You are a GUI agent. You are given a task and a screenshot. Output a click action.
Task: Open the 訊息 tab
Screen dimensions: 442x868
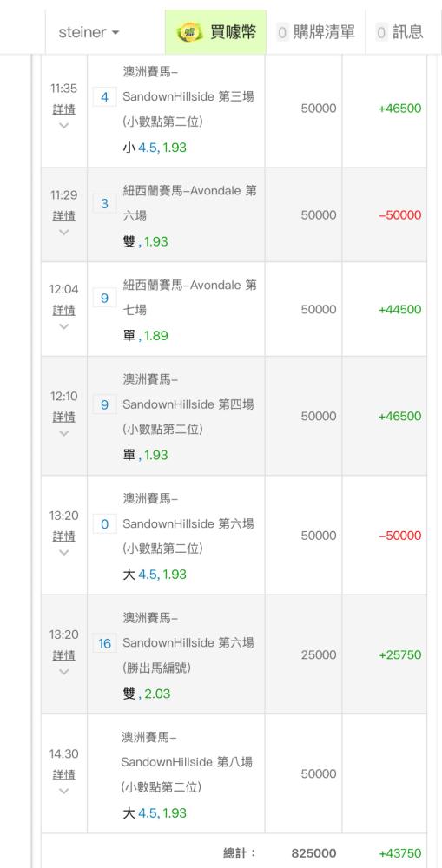[399, 32]
